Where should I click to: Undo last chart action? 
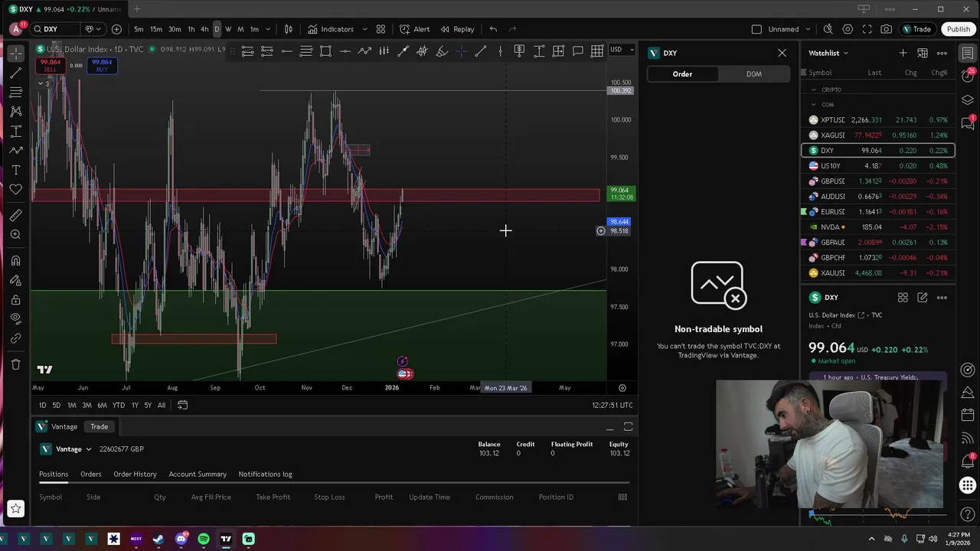(493, 29)
